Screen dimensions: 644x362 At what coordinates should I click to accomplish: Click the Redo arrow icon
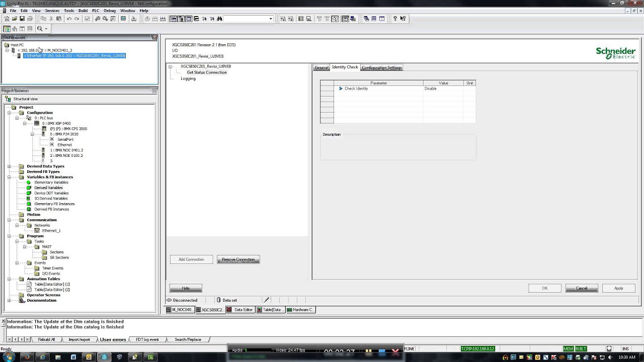76,19
